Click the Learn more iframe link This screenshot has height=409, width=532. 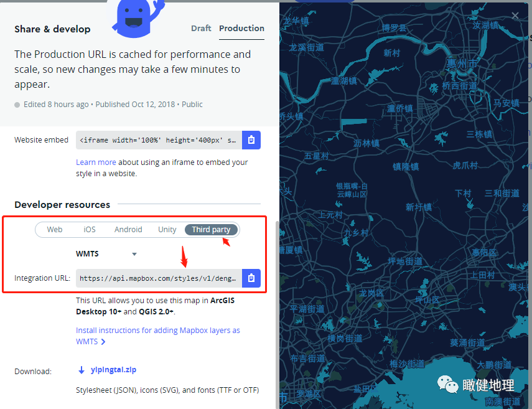(96, 162)
